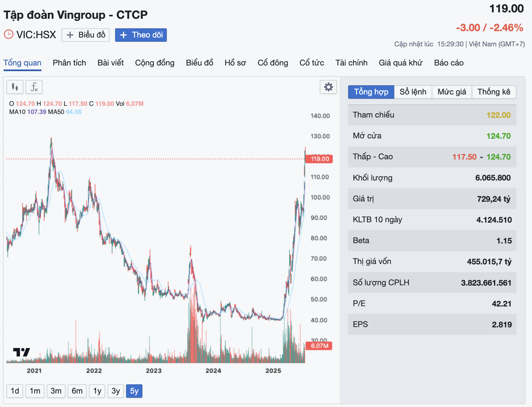
Task: Click the P/E value 42.21
Action: [502, 304]
